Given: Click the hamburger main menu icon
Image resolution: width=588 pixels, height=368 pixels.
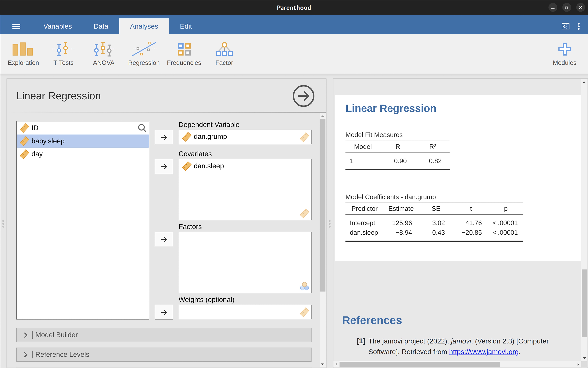Looking at the screenshot, I should click(x=16, y=26).
